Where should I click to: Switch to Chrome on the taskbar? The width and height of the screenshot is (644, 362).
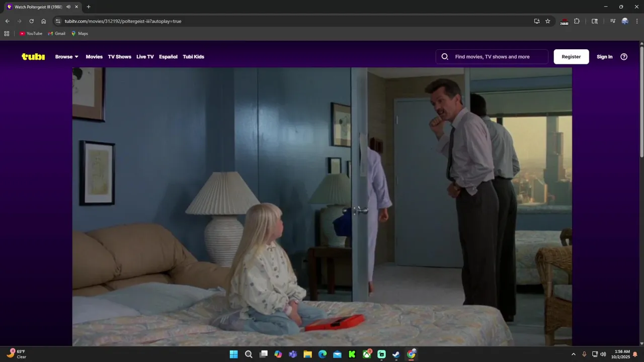click(x=411, y=354)
